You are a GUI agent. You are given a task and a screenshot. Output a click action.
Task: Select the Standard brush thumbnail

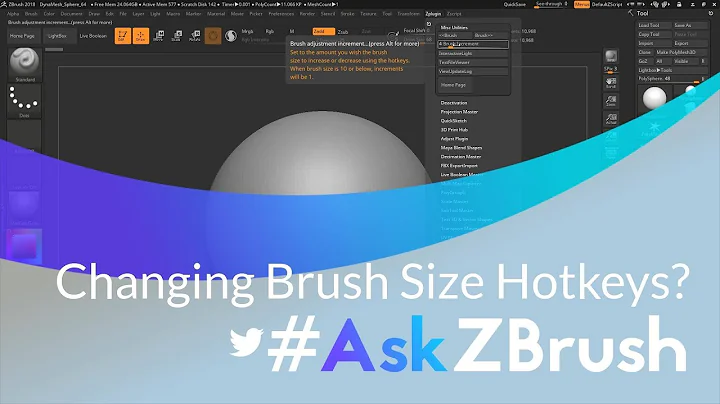click(24, 64)
